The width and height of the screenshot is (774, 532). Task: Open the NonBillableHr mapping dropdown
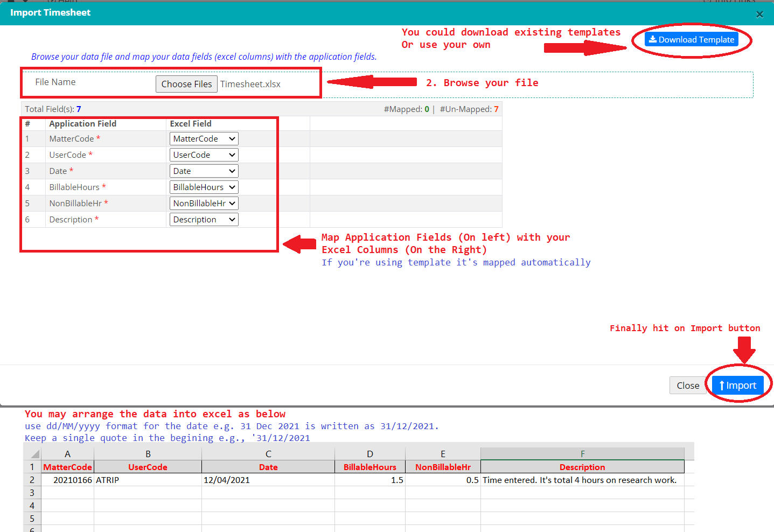(204, 204)
